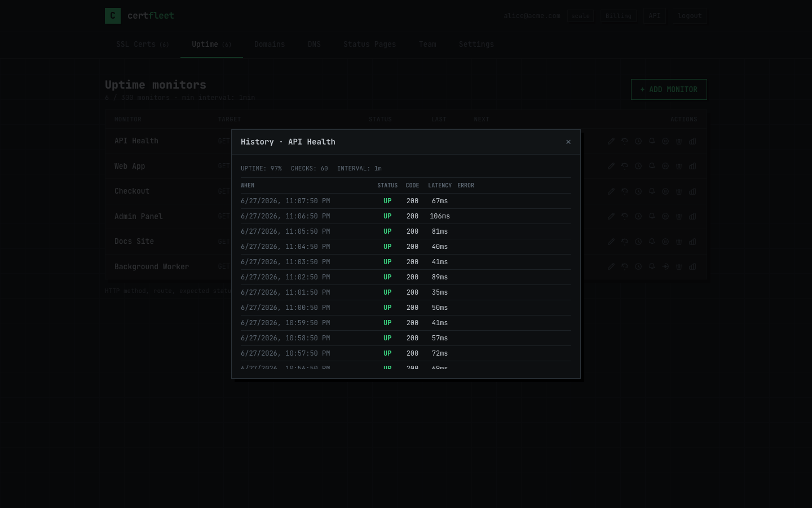Open history clock icon for API Health

(638, 141)
